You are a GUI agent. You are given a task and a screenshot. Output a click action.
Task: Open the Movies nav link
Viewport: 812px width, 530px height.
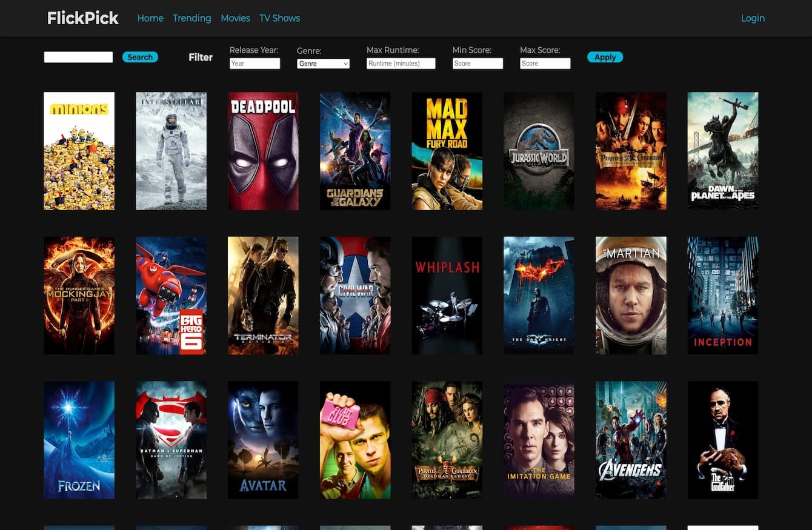[x=235, y=18]
